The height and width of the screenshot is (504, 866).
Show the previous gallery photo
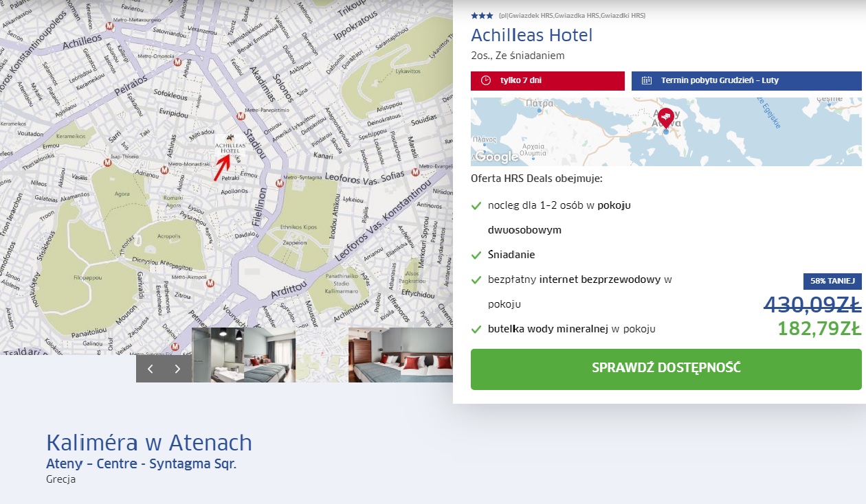[150, 369]
